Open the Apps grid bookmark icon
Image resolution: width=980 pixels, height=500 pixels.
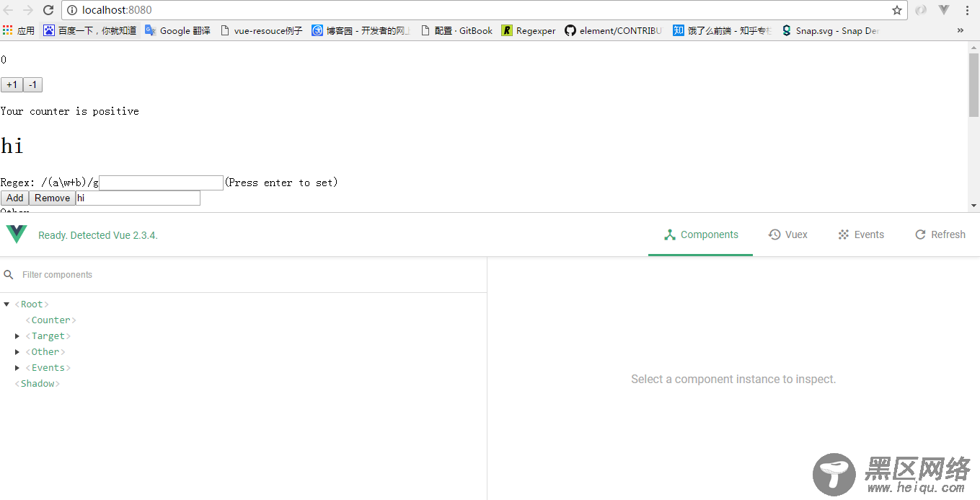point(8,30)
